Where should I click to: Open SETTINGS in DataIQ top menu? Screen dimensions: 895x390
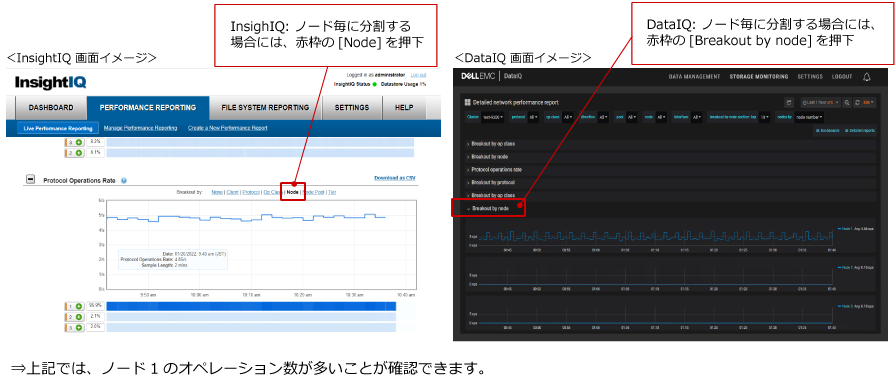810,77
